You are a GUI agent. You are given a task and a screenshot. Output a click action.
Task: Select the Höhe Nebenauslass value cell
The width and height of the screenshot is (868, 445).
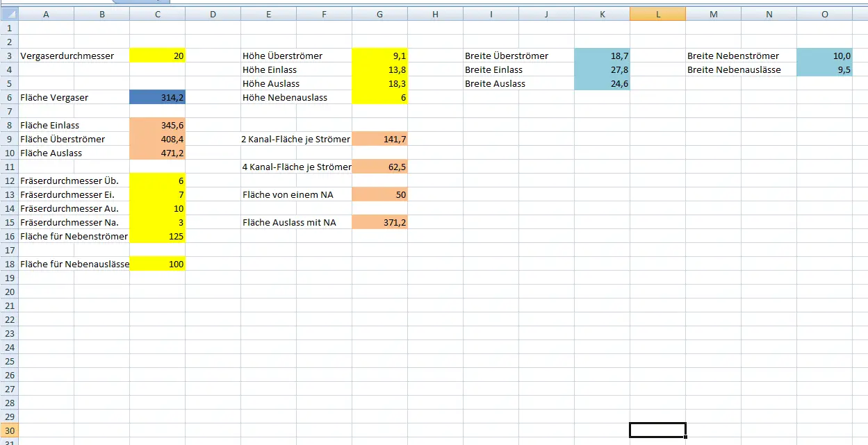(379, 97)
